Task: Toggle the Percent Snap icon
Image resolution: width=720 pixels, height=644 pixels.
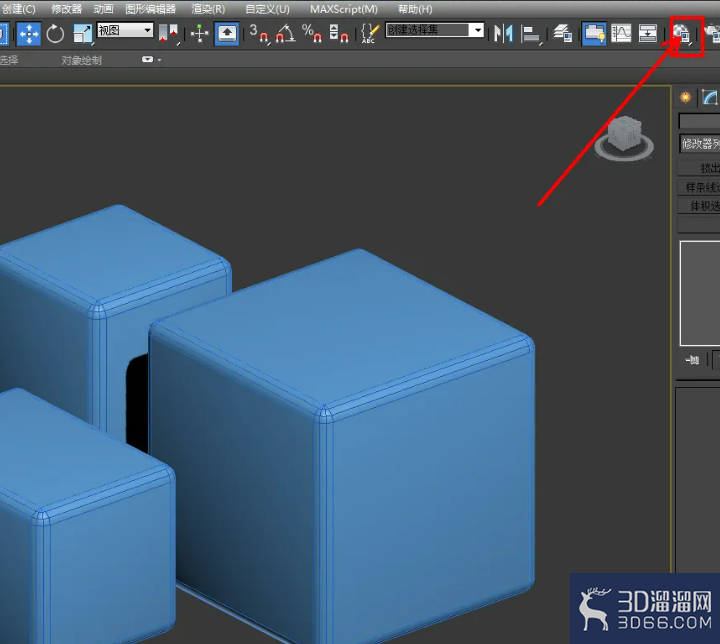Action: click(312, 34)
